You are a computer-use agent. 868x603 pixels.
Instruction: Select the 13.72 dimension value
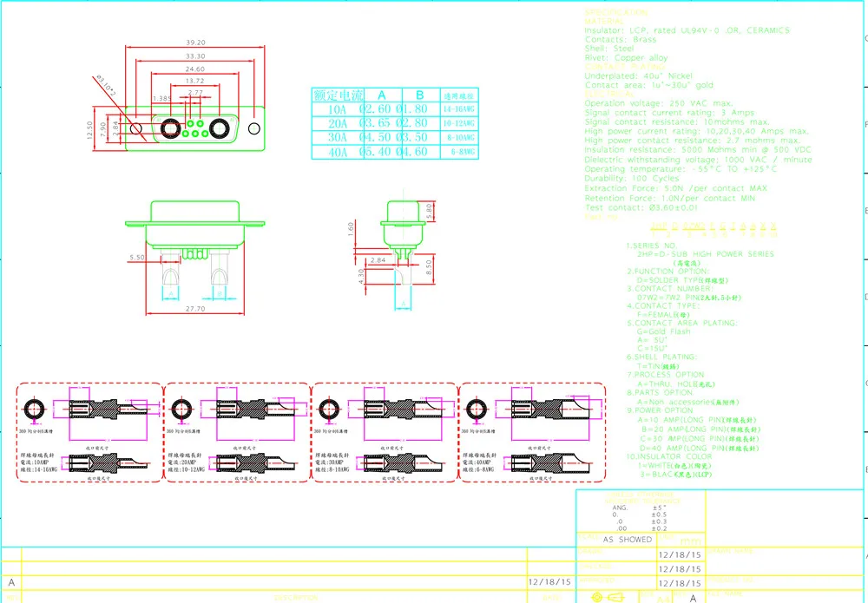point(195,81)
